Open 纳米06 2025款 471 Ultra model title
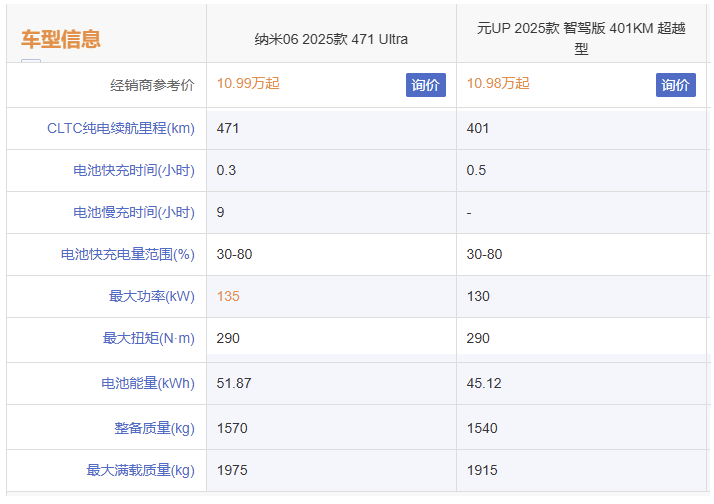714x504 pixels. 331,39
